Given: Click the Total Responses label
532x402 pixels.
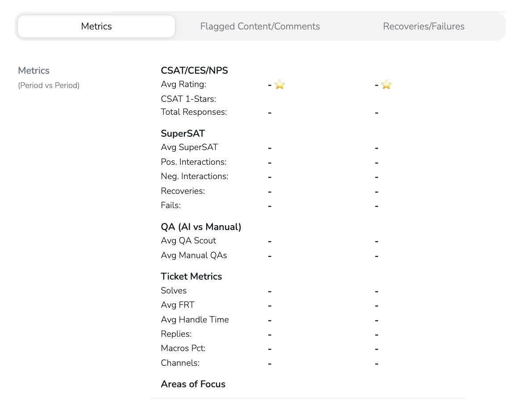Looking at the screenshot, I should [x=194, y=112].
